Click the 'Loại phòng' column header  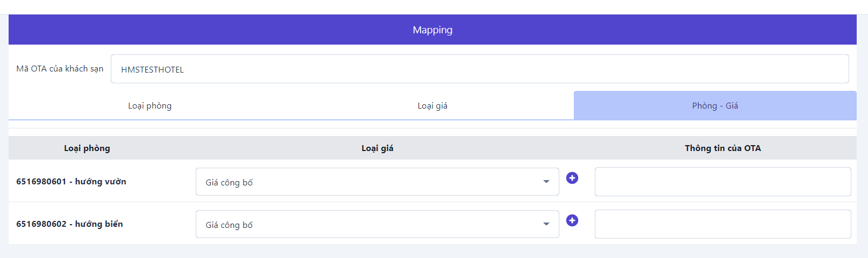tap(87, 148)
